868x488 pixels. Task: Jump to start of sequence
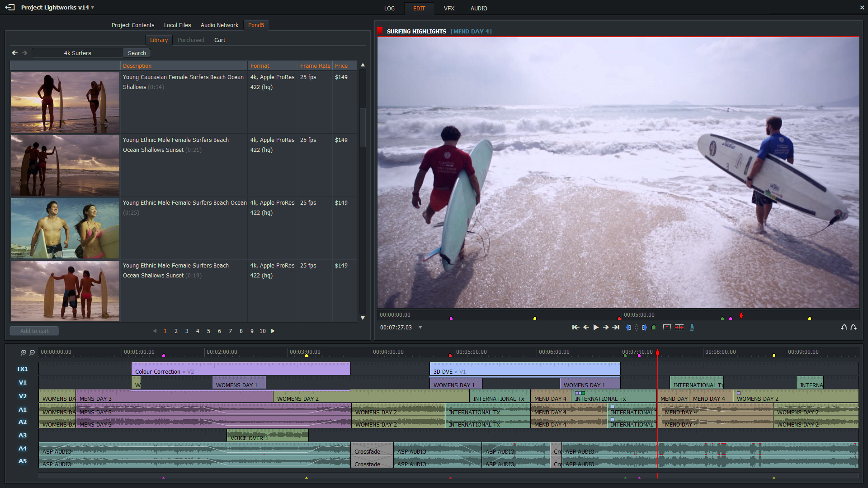(576, 328)
